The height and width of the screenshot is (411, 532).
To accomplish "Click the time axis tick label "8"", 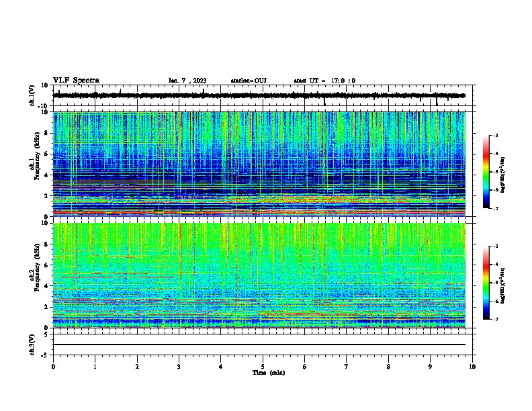I will (388, 367).
